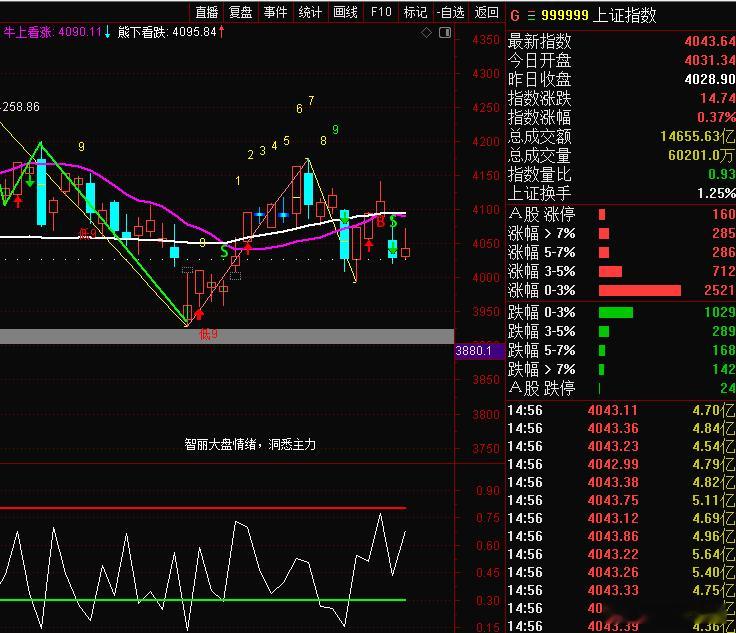Click the A股涨停 160 red bar

602,214
